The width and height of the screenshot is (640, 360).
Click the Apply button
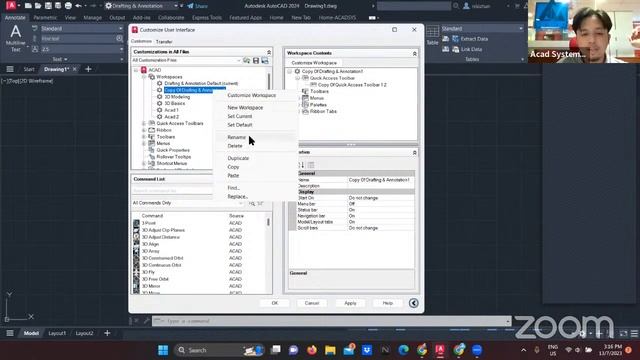[x=350, y=303]
